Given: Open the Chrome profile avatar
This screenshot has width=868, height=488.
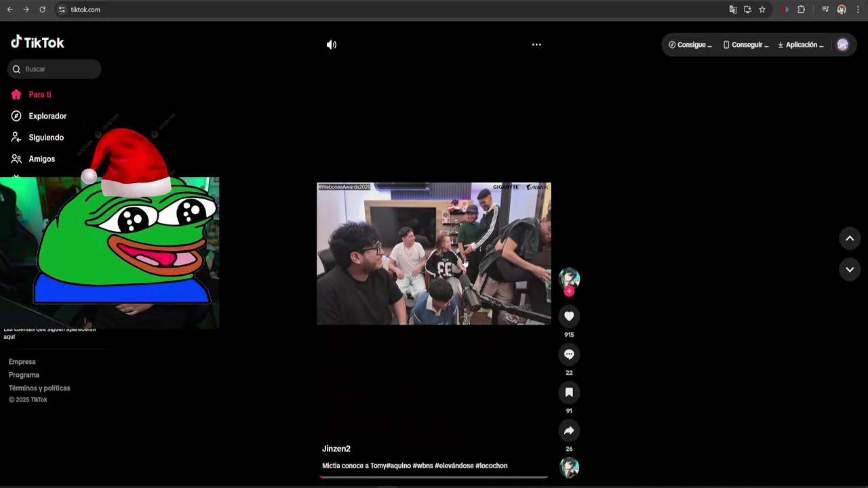Looking at the screenshot, I should (x=842, y=9).
